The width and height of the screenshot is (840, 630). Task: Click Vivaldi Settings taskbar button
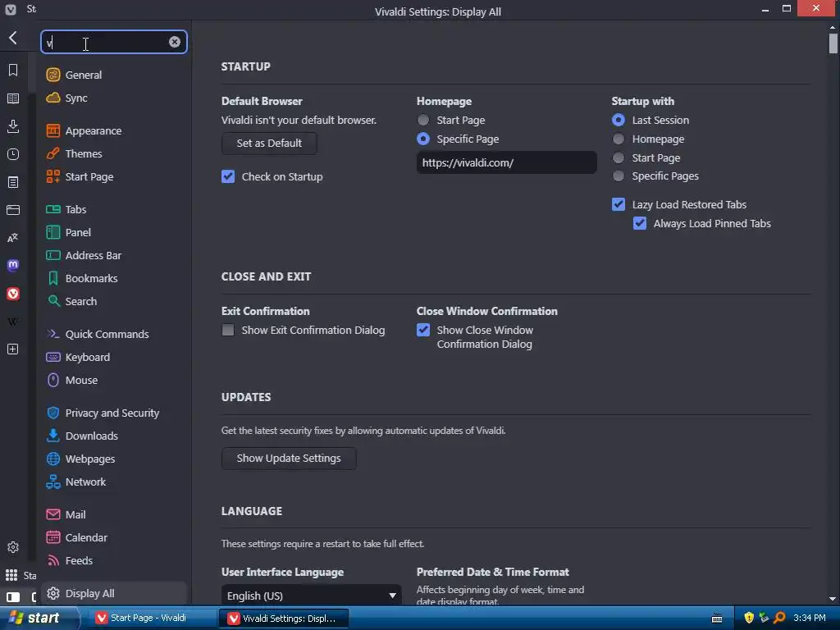(x=284, y=619)
